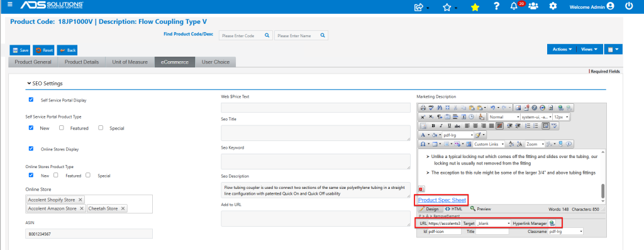
Task: Switch editor to HTML mode
Action: tap(454, 209)
